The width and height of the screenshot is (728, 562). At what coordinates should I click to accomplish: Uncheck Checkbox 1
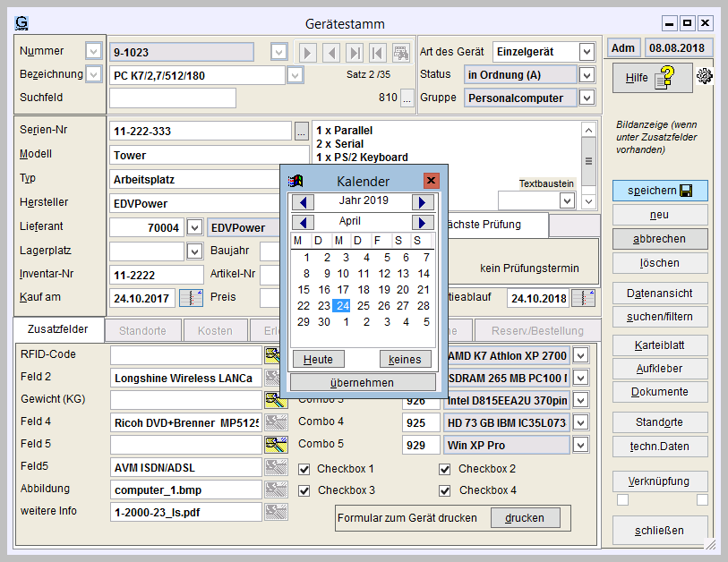click(x=305, y=469)
